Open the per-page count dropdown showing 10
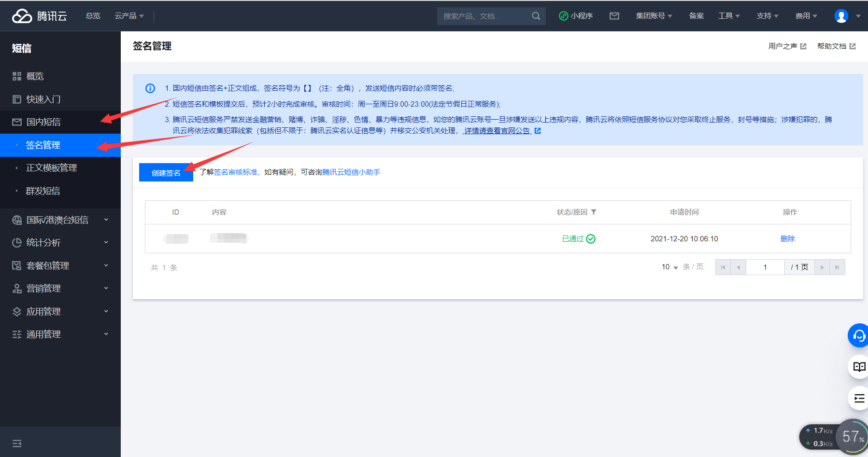Screen dimensions: 868x457 (x=669, y=267)
